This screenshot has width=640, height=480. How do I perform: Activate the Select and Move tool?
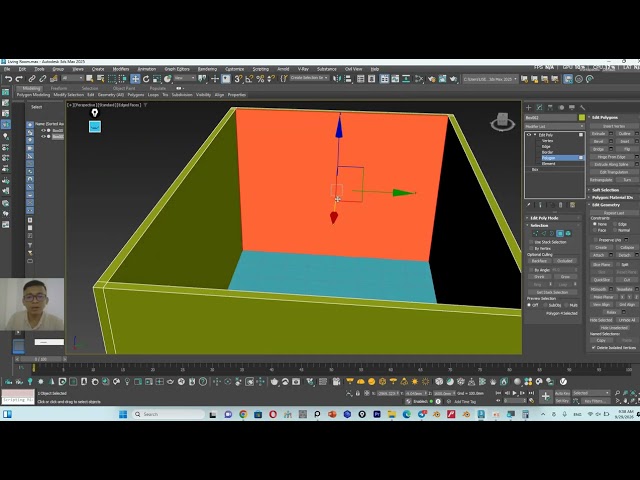pos(135,79)
